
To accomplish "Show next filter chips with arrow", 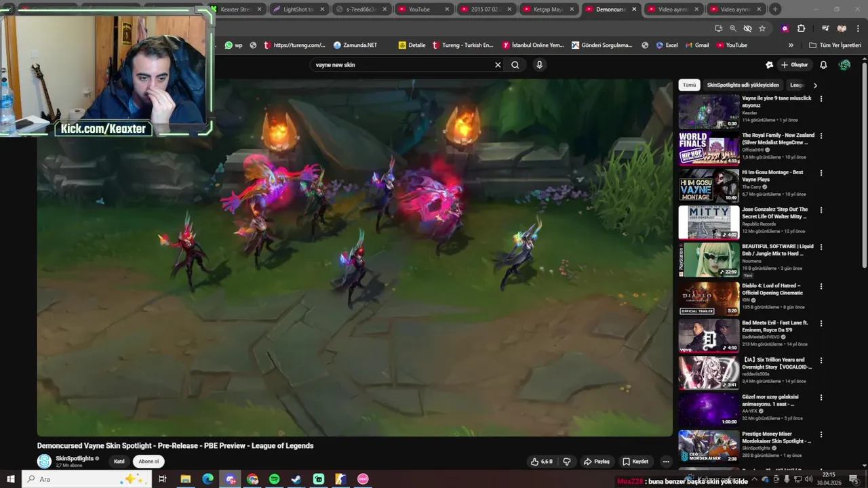I will [x=815, y=85].
